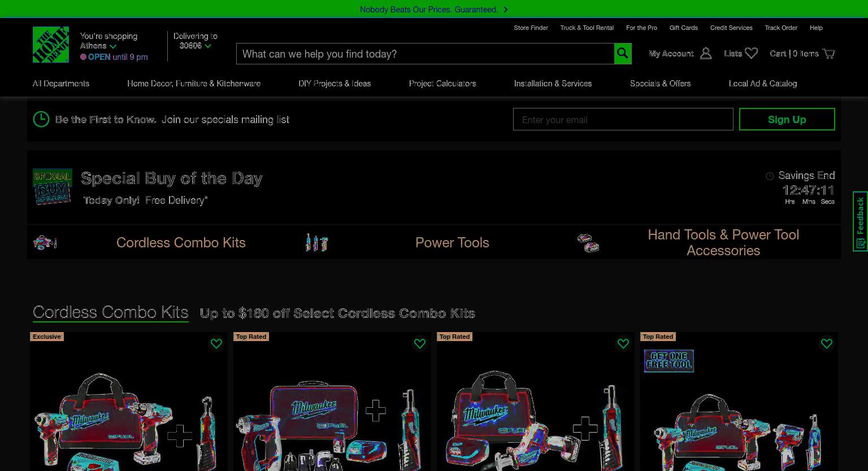The image size is (868, 471).
Task: Click the Power Tools category image
Action: pyautogui.click(x=316, y=242)
